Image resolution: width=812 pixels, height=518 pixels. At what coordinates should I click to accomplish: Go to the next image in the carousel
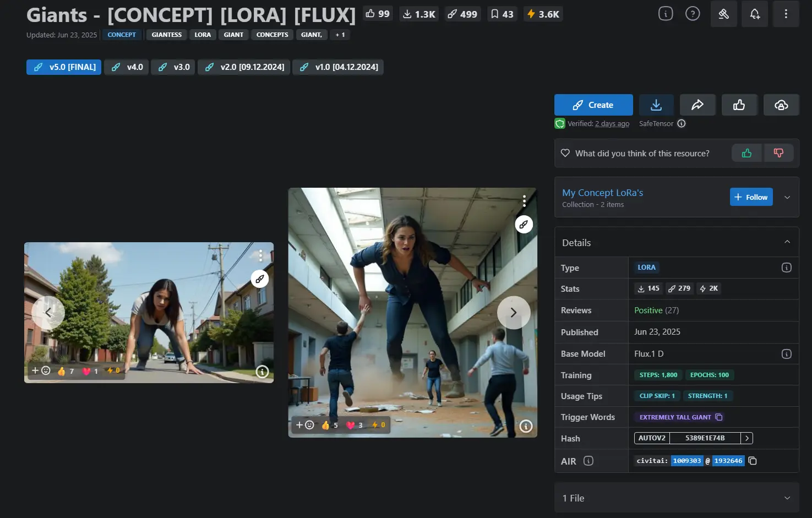pos(513,313)
